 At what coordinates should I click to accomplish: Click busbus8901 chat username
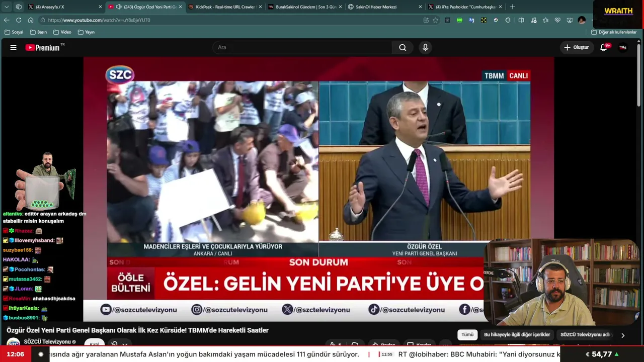tap(24, 318)
